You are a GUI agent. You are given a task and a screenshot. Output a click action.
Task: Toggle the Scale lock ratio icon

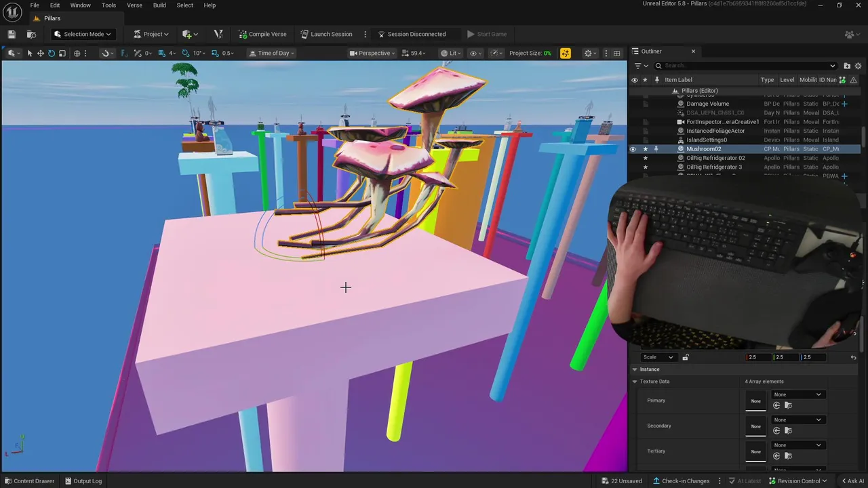pos(686,357)
